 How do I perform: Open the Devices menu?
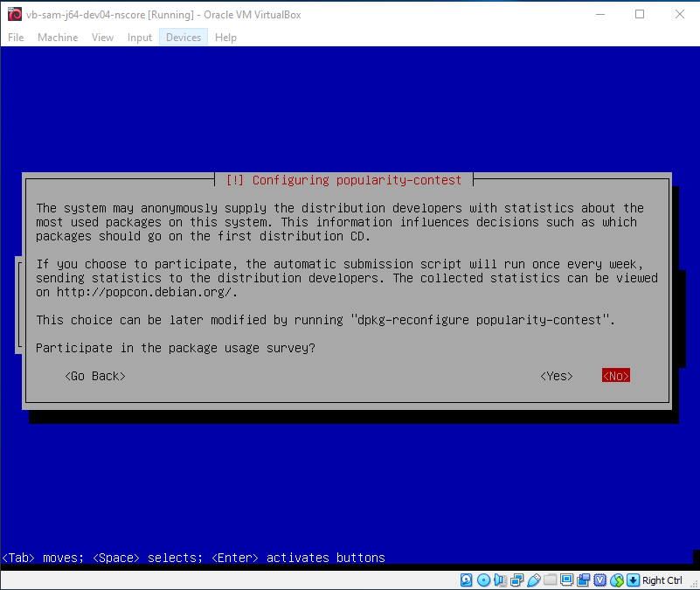point(183,37)
